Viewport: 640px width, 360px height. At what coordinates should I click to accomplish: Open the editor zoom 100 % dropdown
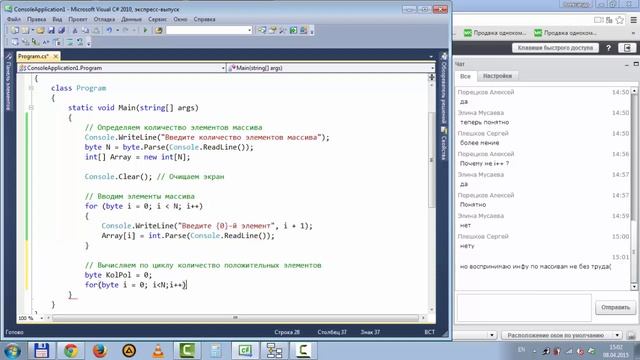pos(42,318)
